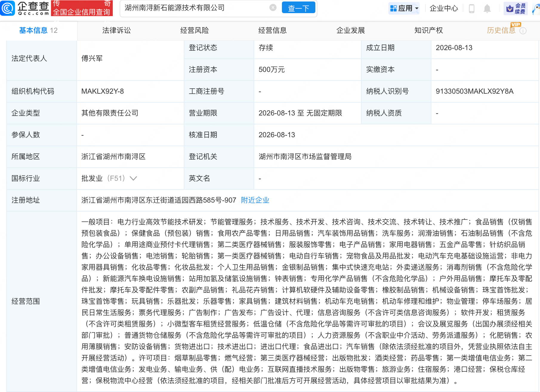Open legal representative 傅兴军
Viewport: 540px width, 392px height.
click(92, 58)
